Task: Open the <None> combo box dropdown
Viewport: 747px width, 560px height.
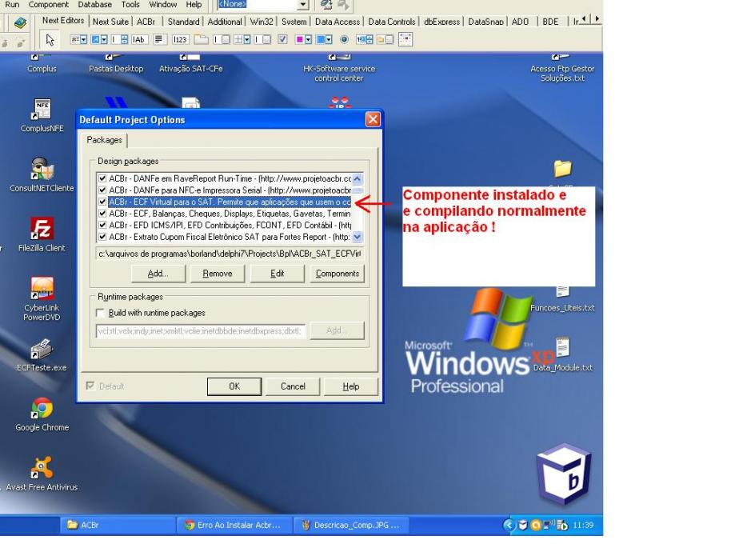Action: [x=303, y=5]
